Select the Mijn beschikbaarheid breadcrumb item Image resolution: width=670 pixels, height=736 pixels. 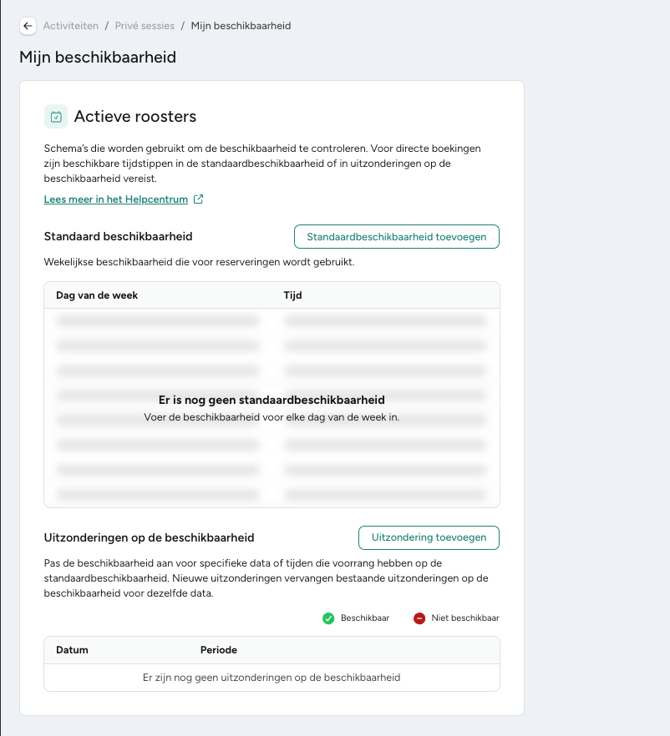(x=241, y=26)
